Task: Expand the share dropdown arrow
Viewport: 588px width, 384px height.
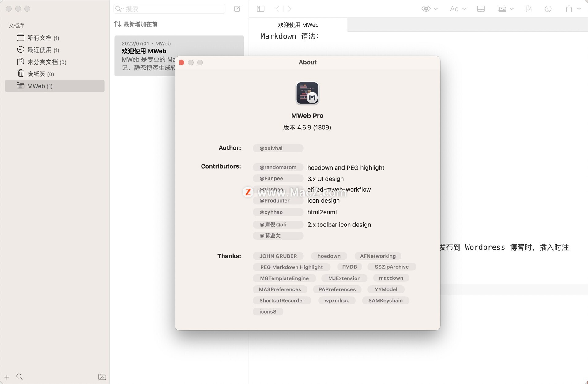Action: pos(579,9)
